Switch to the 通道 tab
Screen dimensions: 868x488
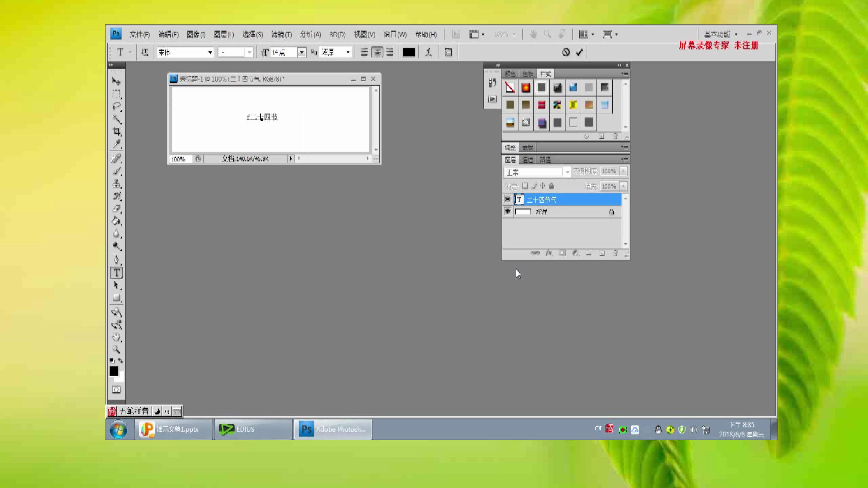coord(527,160)
